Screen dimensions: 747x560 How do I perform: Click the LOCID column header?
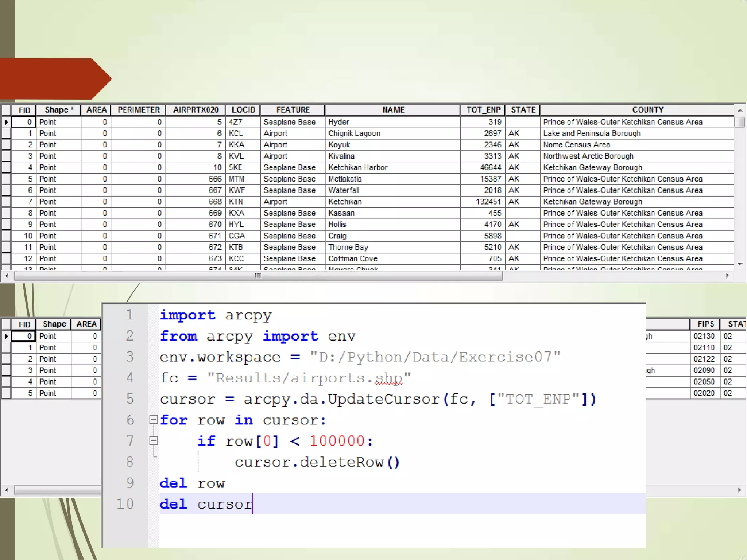(x=243, y=110)
